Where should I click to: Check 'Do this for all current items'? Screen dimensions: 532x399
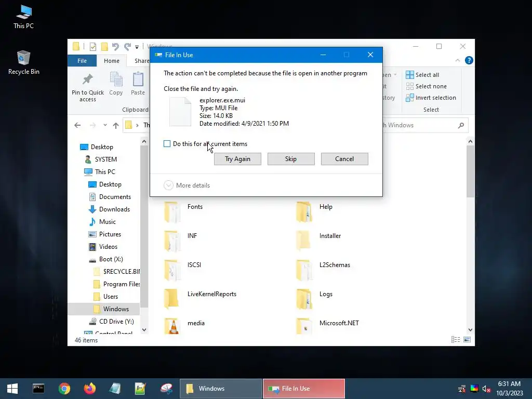click(167, 144)
